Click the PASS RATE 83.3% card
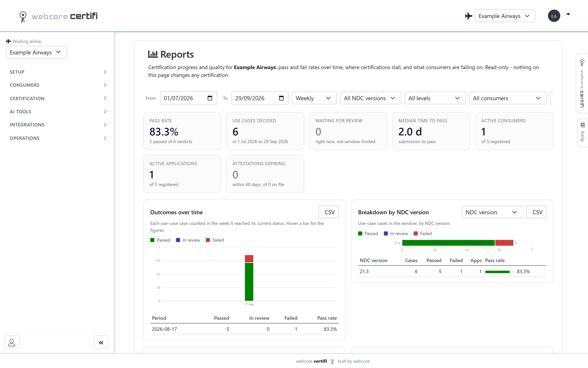This screenshot has width=588, height=368. pyautogui.click(x=182, y=131)
